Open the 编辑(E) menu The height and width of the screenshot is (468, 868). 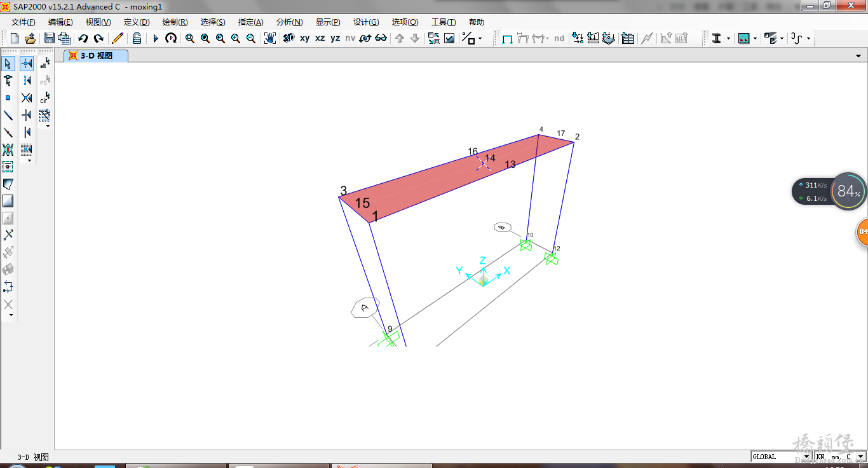[60, 22]
